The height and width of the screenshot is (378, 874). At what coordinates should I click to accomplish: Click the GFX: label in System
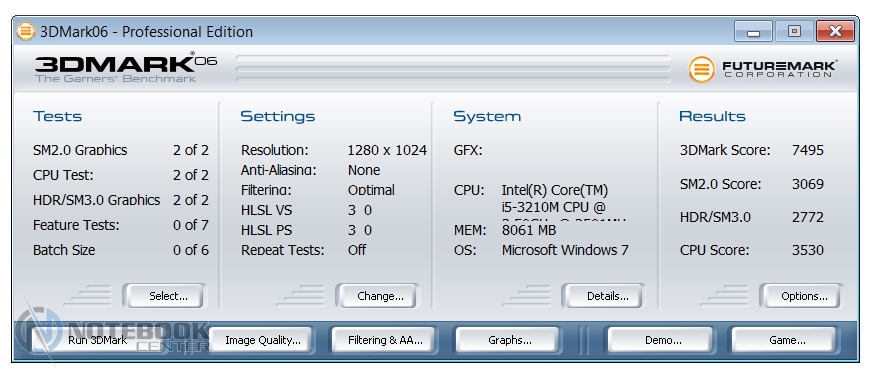click(x=468, y=150)
